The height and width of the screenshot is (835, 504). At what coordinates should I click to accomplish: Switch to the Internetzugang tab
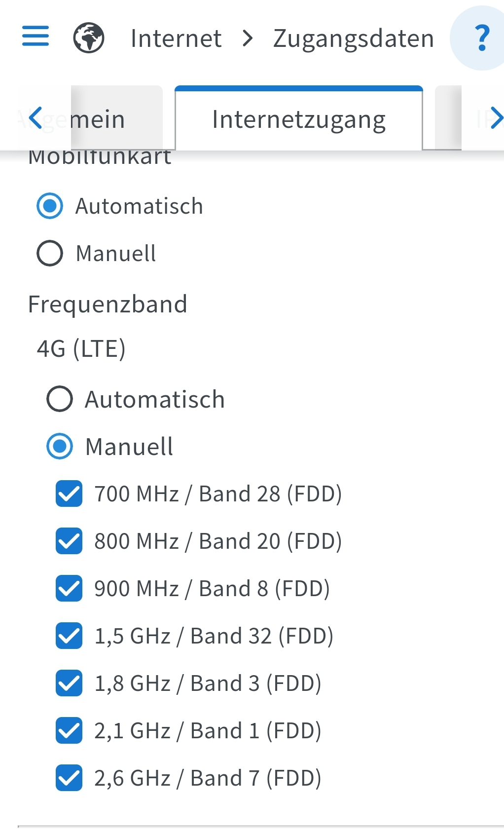pyautogui.click(x=299, y=119)
